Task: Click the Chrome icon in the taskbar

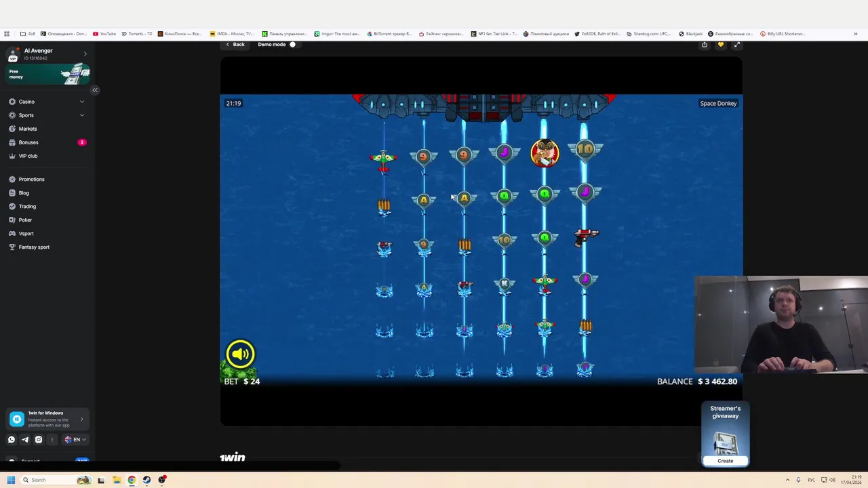Action: coord(132,480)
